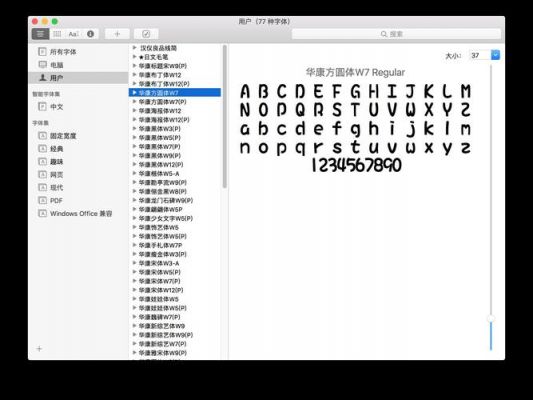
Task: Select the 华康新综艺体W9 font row
Action: 175,326
